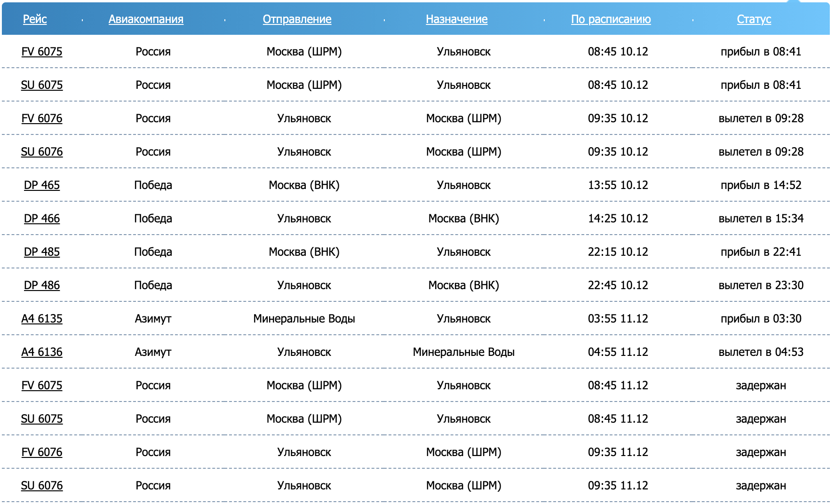Sort flights by Авиакомпания header
The width and height of the screenshot is (835, 504).
click(146, 19)
